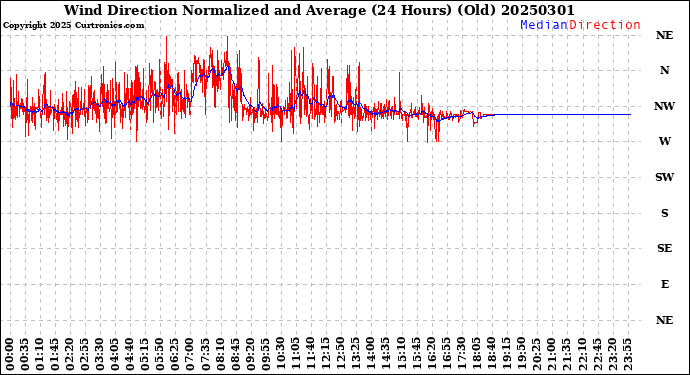Click the 09:20 time axis label
Screen dimensions: 690x375
tap(250, 354)
